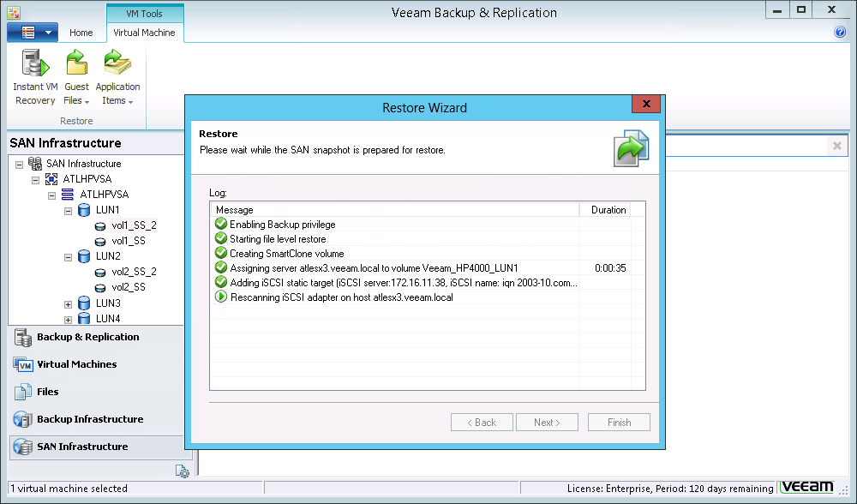The image size is (857, 504).
Task: Click license status text in status bar
Action: click(670, 489)
